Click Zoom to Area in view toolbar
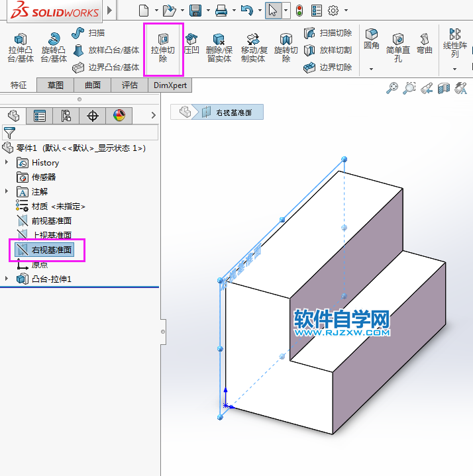473x476 pixels. [409, 88]
